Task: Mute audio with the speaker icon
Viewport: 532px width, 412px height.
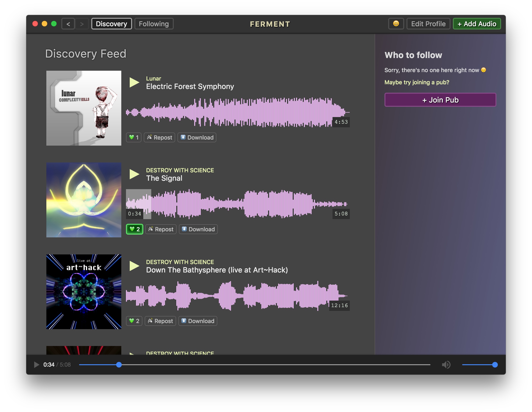Action: 446,365
